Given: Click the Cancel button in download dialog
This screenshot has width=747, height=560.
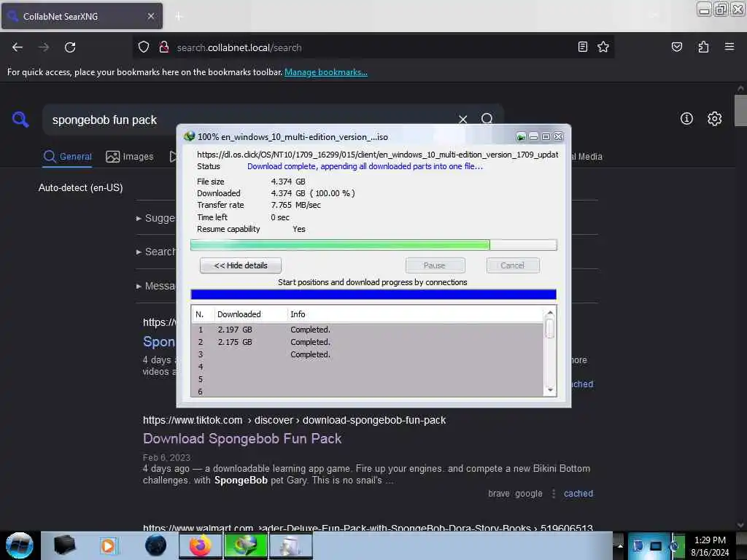Looking at the screenshot, I should 513,265.
